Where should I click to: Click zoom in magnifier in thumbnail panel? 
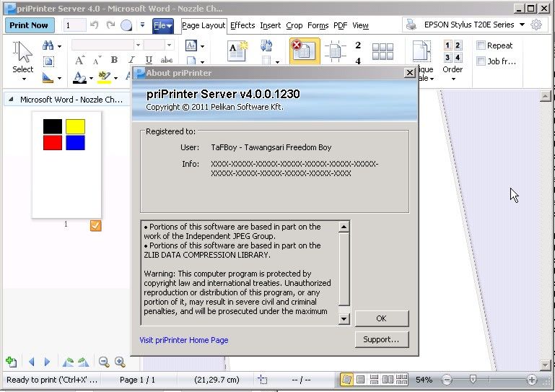pyautogui.click(x=120, y=362)
